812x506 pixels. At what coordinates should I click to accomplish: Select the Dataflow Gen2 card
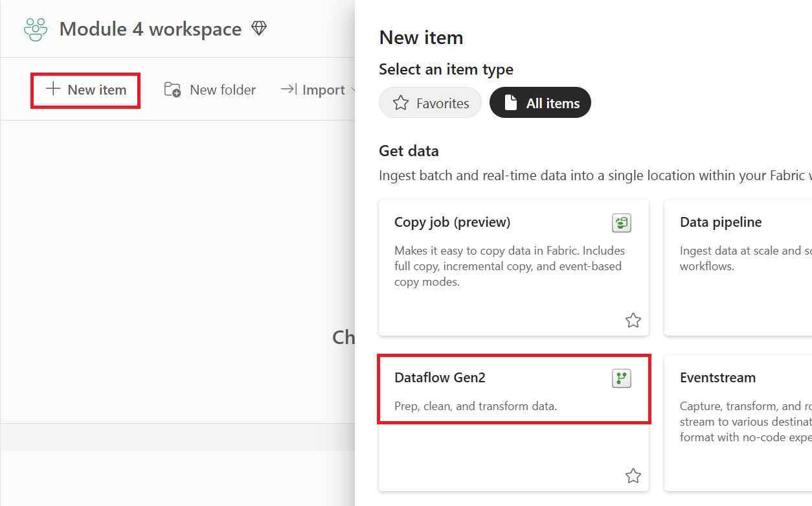tap(513, 422)
